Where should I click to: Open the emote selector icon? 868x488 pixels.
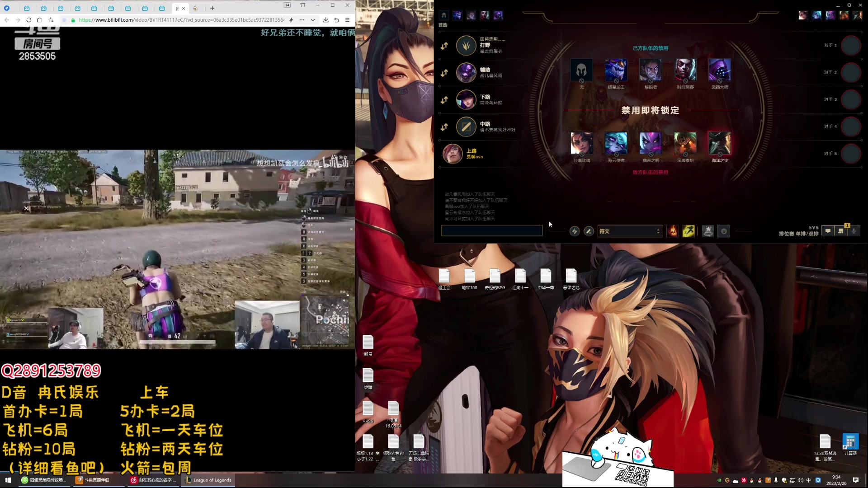tap(724, 231)
